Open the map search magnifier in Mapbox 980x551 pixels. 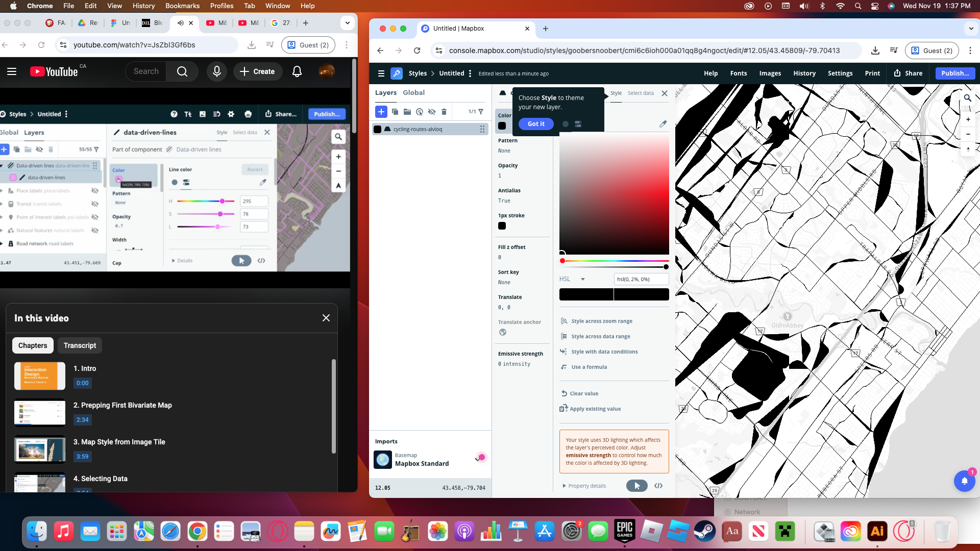[x=967, y=98]
